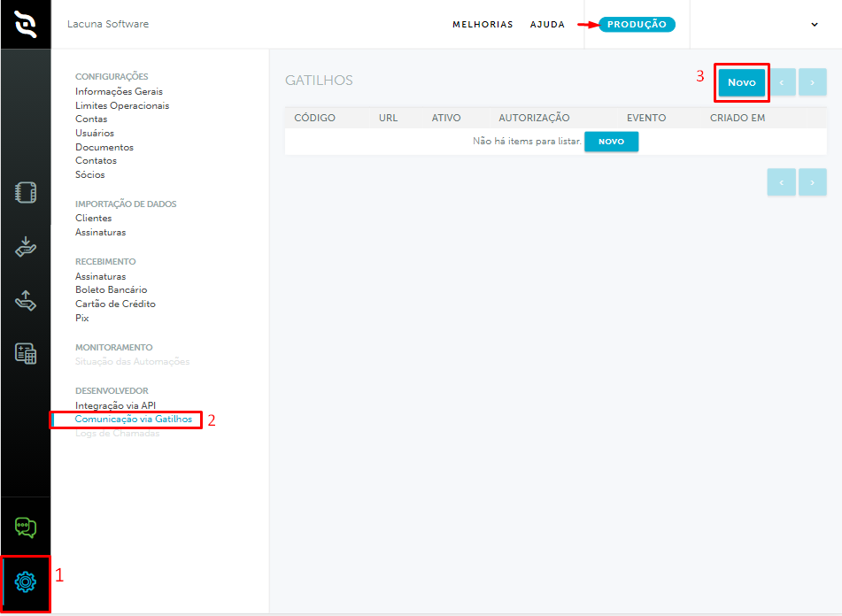842x616 pixels.
Task: Open Integração via API
Action: [x=115, y=405]
